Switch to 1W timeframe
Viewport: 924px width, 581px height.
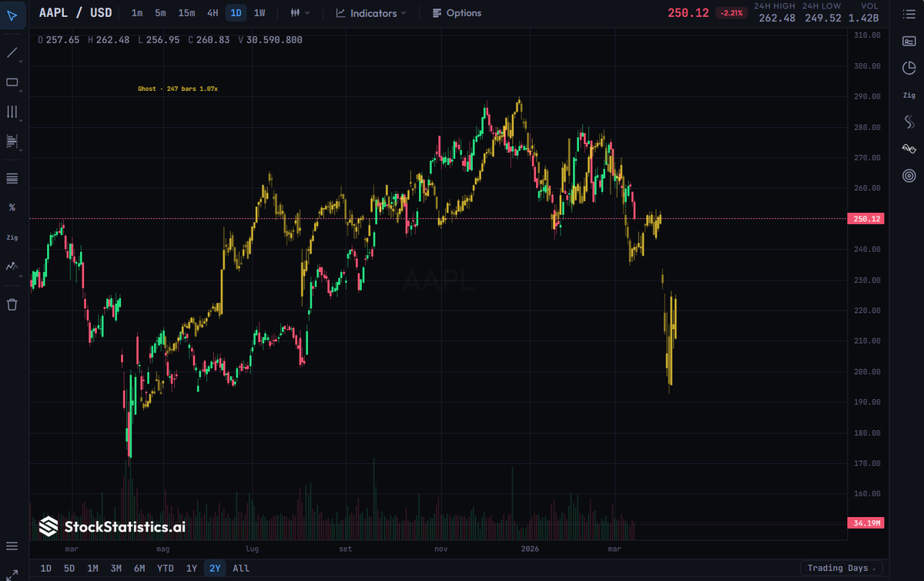click(259, 13)
